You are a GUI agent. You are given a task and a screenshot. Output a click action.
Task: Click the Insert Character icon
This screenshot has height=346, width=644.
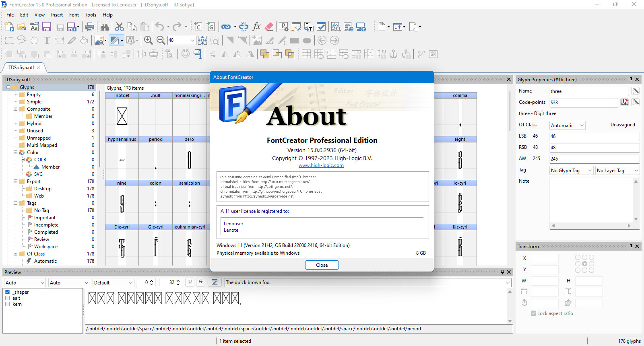(x=198, y=27)
